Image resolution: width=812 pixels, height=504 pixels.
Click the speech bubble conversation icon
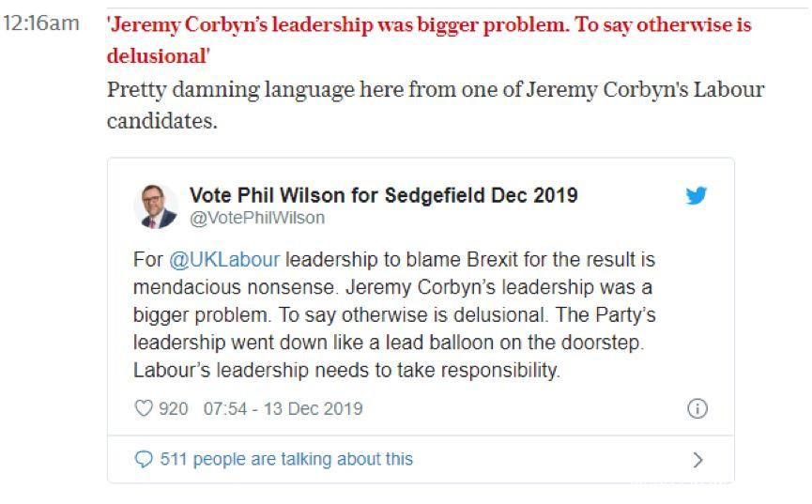coord(144,460)
